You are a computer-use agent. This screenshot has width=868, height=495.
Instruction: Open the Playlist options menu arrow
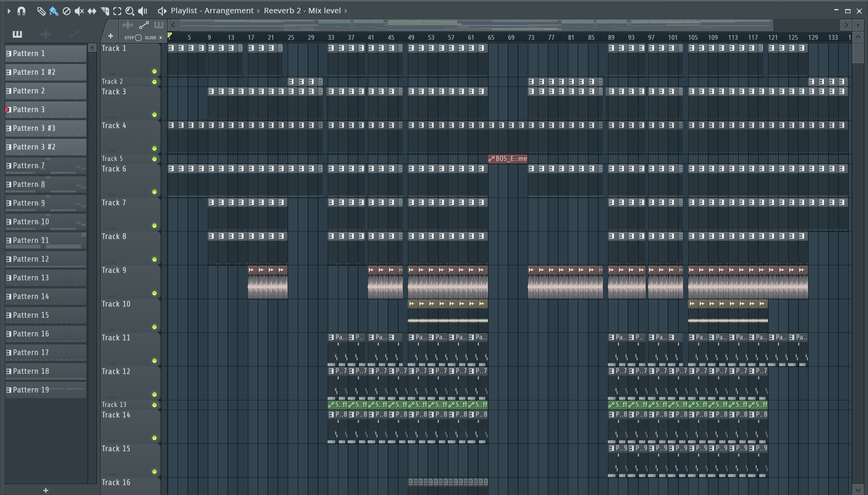click(9, 11)
